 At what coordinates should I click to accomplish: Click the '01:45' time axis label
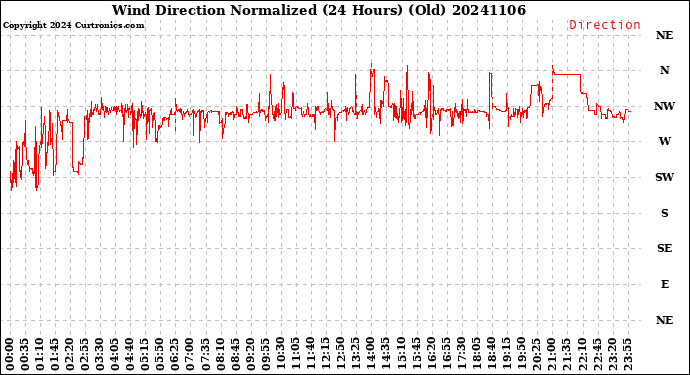click(55, 354)
